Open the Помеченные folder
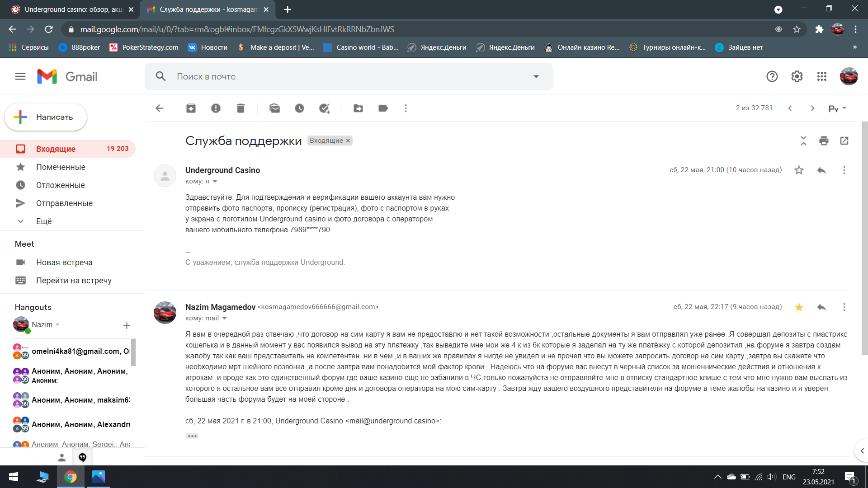Viewport: 868px width, 488px height. [x=68, y=167]
